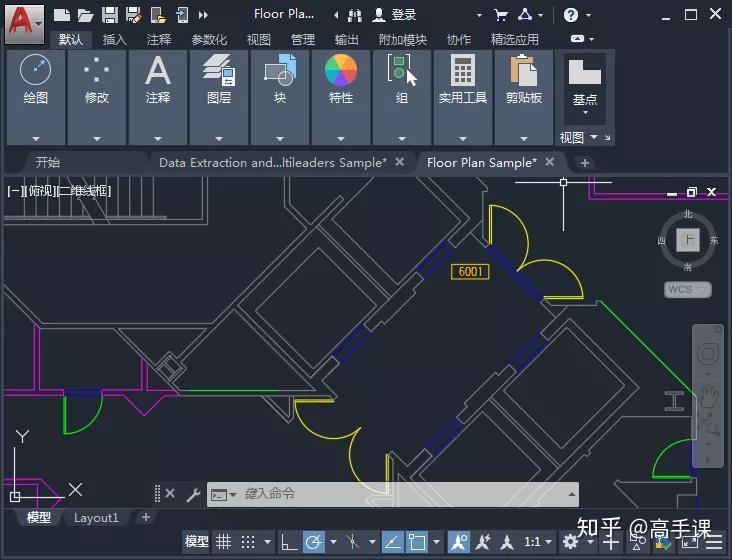Click the ViewCube top face
The width and height of the screenshot is (732, 560).
click(687, 240)
